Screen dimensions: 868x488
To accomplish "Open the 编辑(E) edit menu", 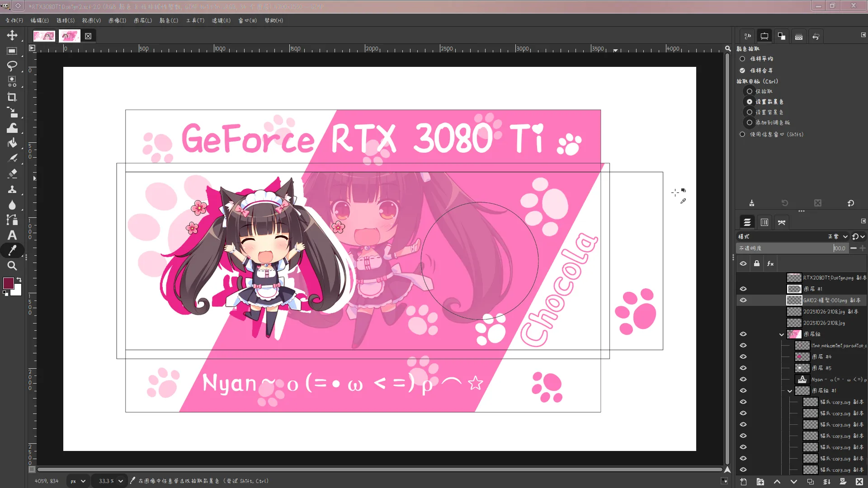I will [39, 20].
